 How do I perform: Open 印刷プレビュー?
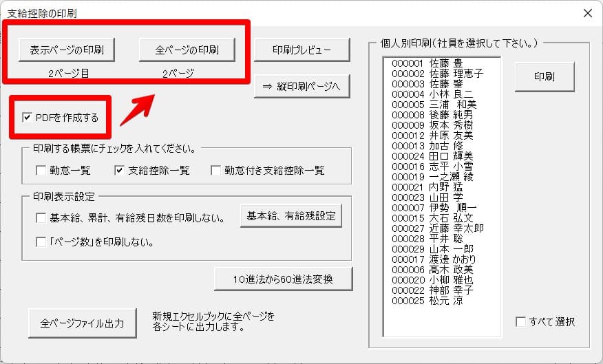pyautogui.click(x=301, y=50)
